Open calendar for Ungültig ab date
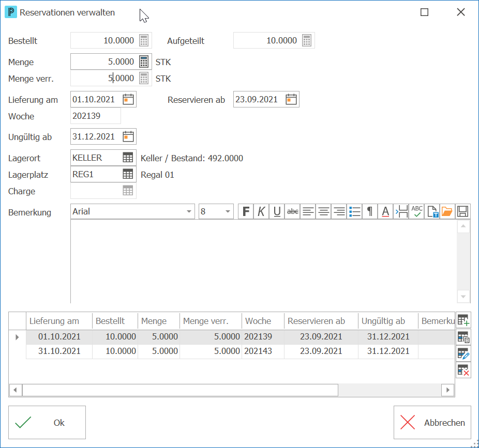The image size is (479, 448). coord(128,136)
